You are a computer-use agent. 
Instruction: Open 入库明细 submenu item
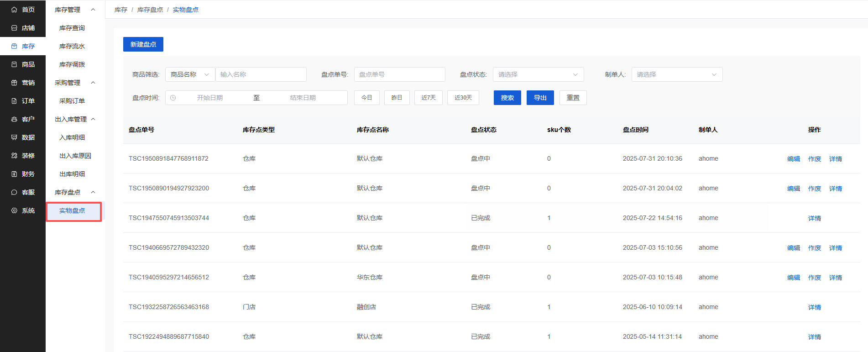[x=72, y=137]
